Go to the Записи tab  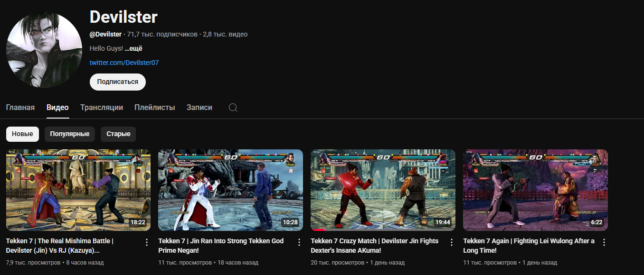199,108
